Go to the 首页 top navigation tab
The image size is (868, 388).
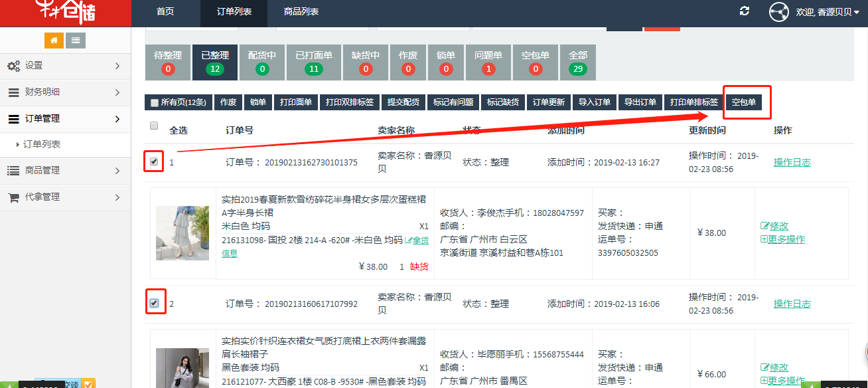165,12
